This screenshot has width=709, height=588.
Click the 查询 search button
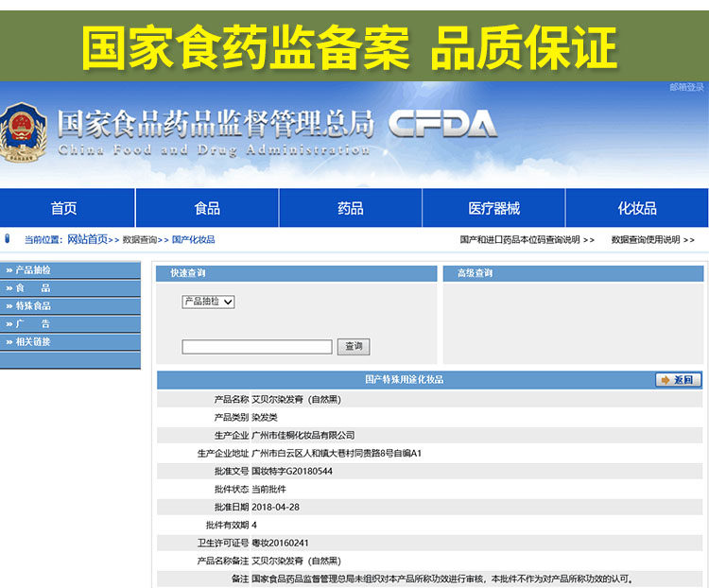pyautogui.click(x=354, y=347)
